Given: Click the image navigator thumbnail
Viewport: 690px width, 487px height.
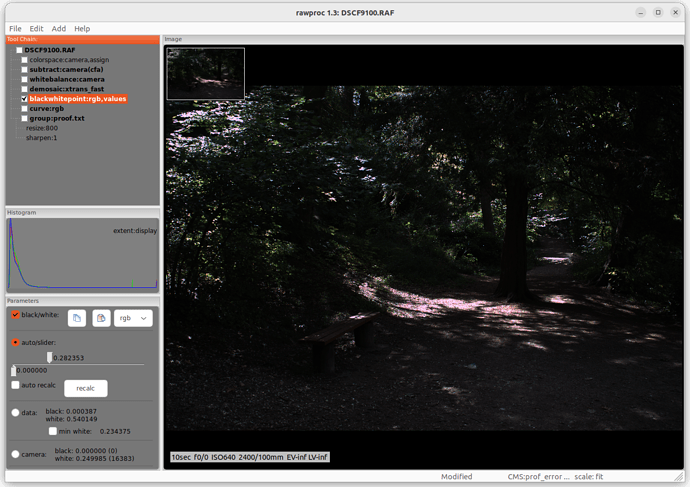Looking at the screenshot, I should 206,73.
